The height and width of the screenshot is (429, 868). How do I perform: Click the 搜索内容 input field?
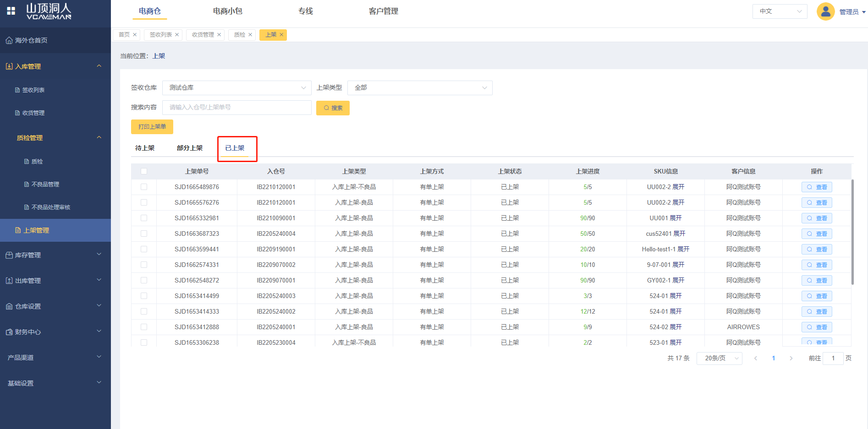(x=236, y=108)
